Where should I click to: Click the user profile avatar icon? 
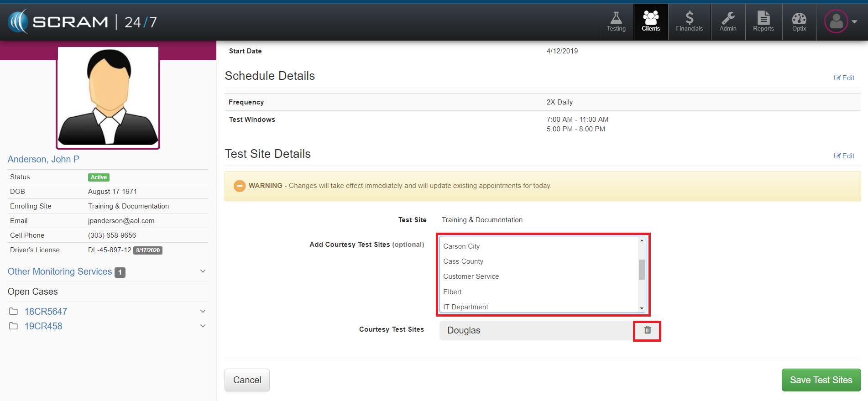click(x=836, y=21)
